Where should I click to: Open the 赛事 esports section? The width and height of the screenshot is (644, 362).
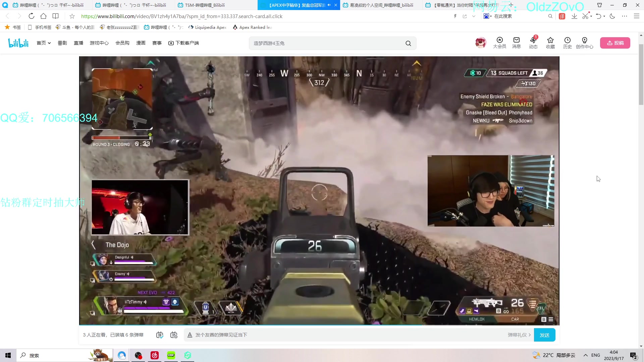(157, 43)
